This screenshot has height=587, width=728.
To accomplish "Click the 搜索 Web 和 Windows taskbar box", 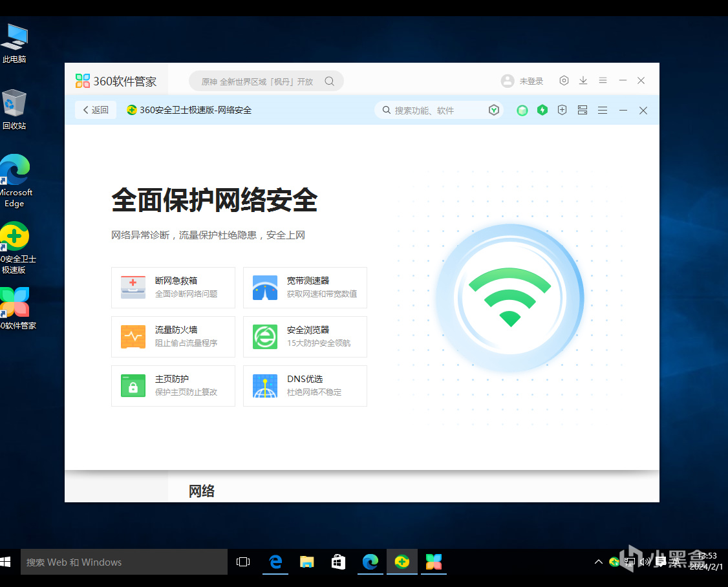I will tap(124, 562).
